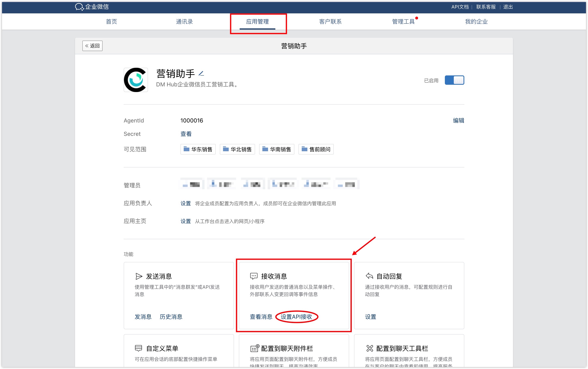Select the 华南销售 department tag
This screenshot has width=588, height=369.
[x=276, y=149]
